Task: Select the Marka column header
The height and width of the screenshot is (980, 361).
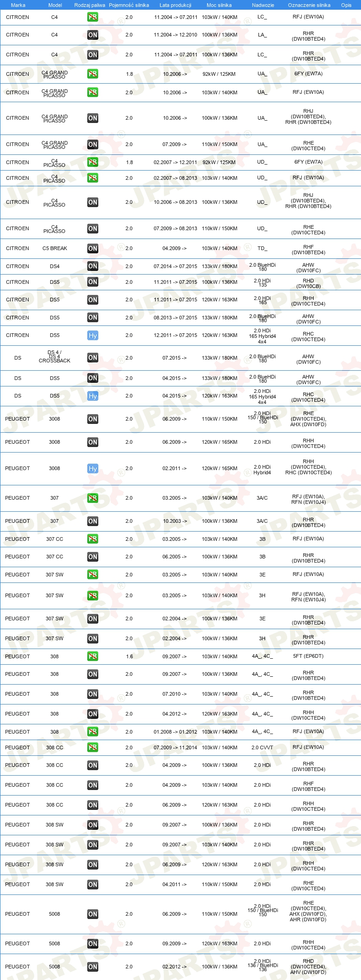Action: tap(18, 5)
